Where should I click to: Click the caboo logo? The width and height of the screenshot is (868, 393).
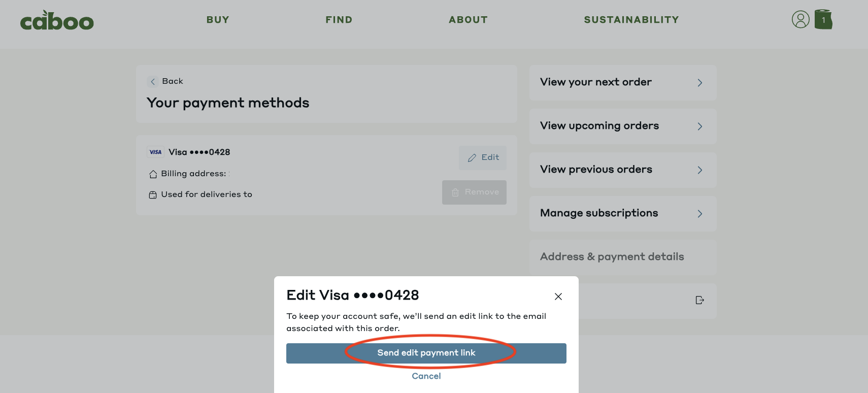pyautogui.click(x=57, y=20)
